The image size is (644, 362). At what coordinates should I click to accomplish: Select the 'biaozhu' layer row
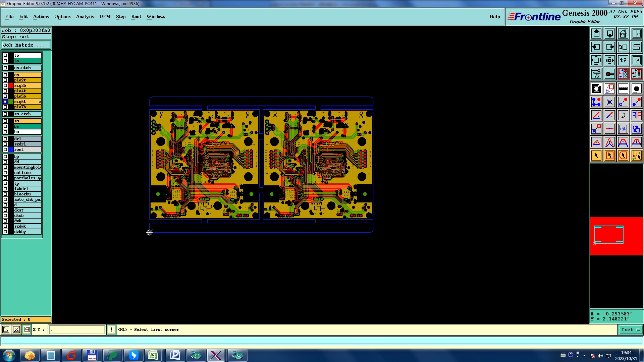point(27,194)
